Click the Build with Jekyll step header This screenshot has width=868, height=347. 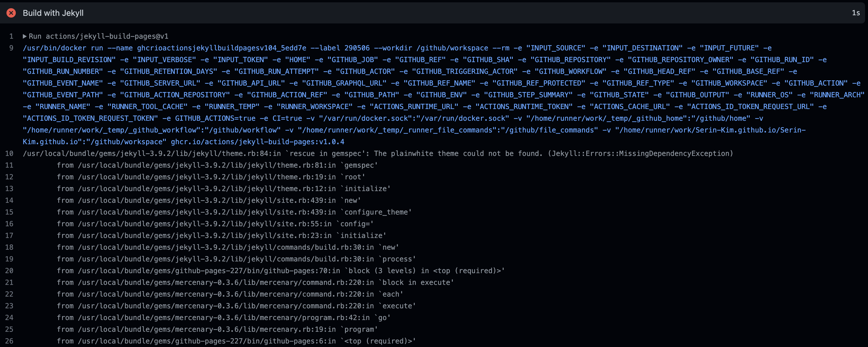point(53,13)
